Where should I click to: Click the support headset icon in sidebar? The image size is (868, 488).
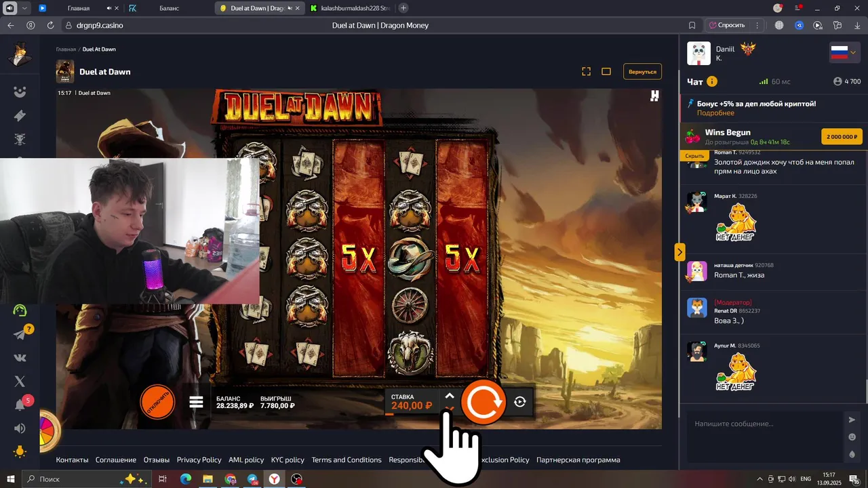point(20,310)
